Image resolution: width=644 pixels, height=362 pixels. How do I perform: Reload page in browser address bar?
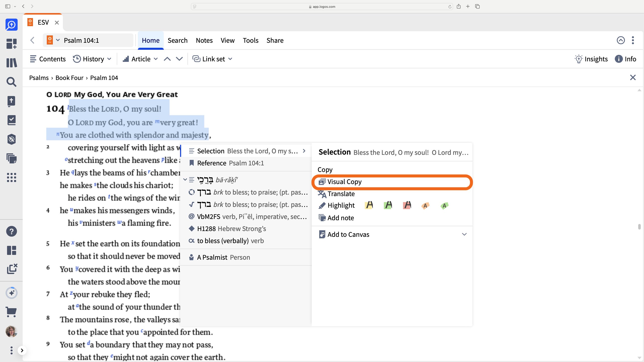click(450, 7)
